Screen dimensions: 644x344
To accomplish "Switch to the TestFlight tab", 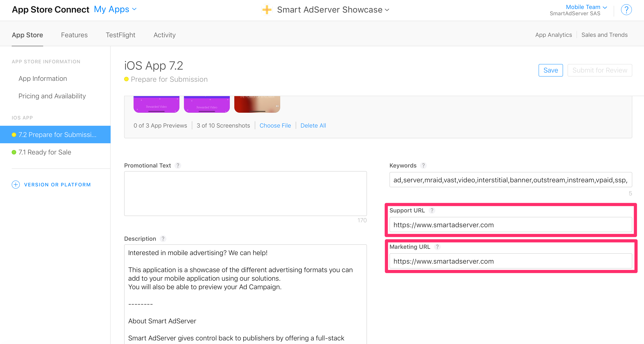I will 120,35.
